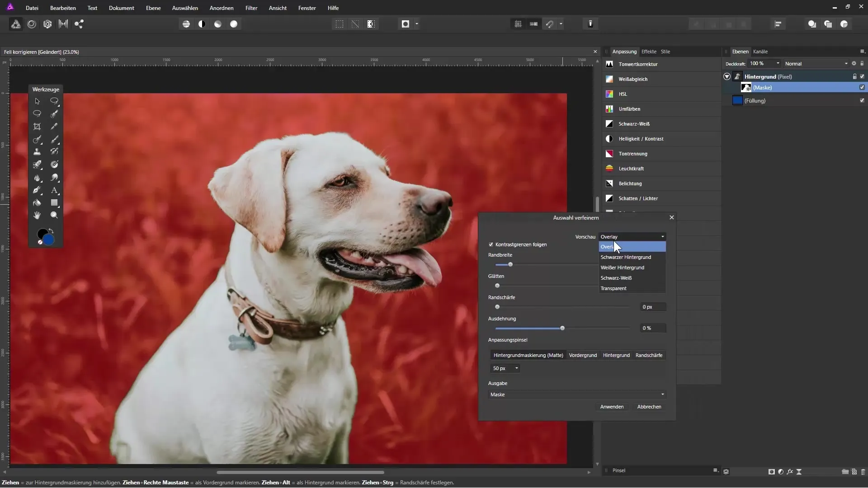Switch to the Effekte tab
Image resolution: width=868 pixels, height=488 pixels.
[x=649, y=52]
